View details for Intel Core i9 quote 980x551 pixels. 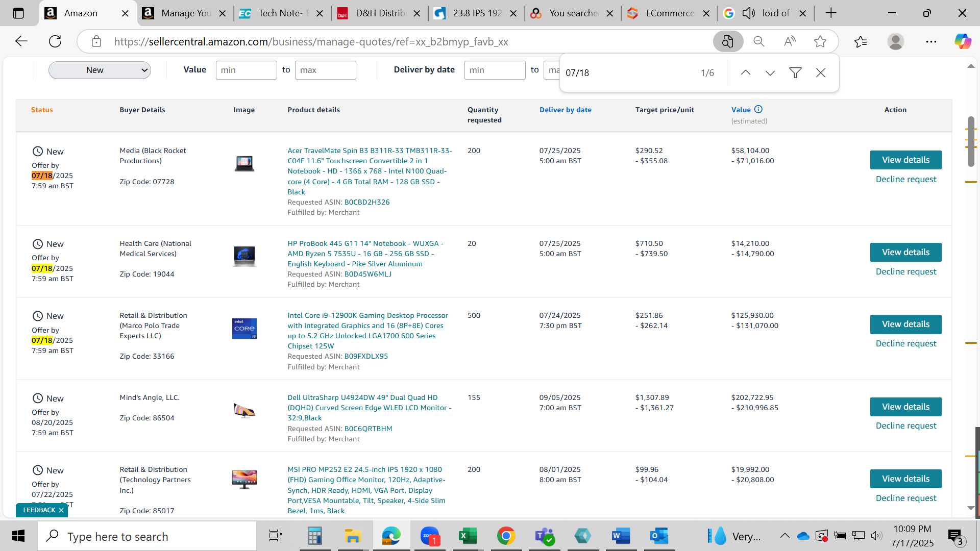click(x=905, y=324)
